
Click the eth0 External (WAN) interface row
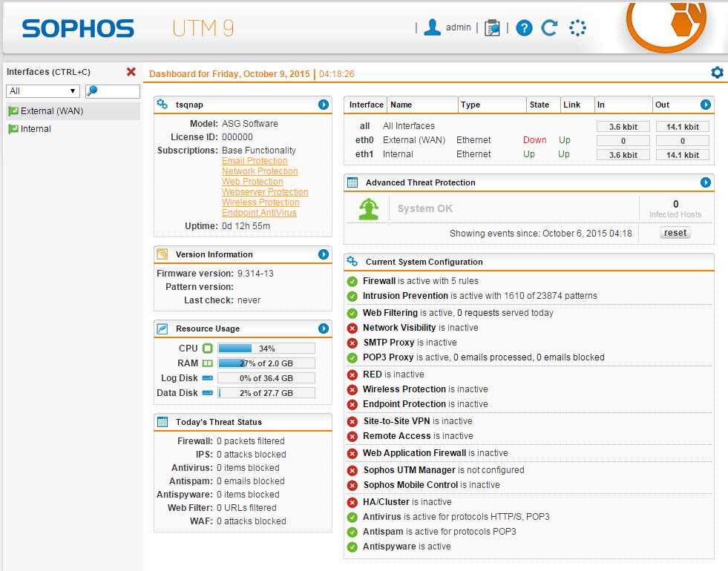click(x=529, y=140)
